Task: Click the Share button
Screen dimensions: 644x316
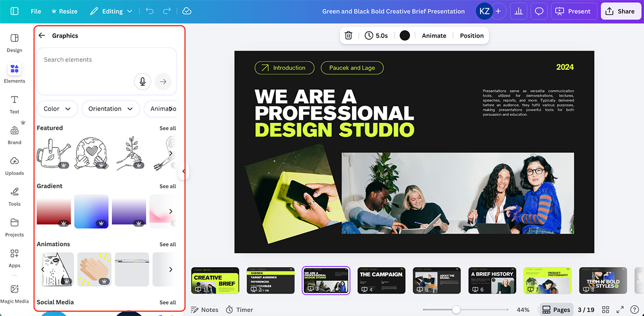Action: pos(620,11)
